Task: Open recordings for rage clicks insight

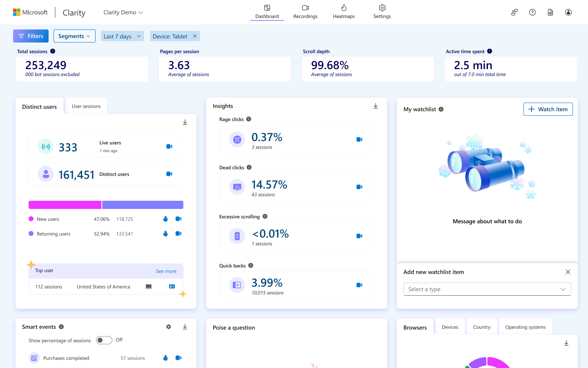Action: point(359,139)
